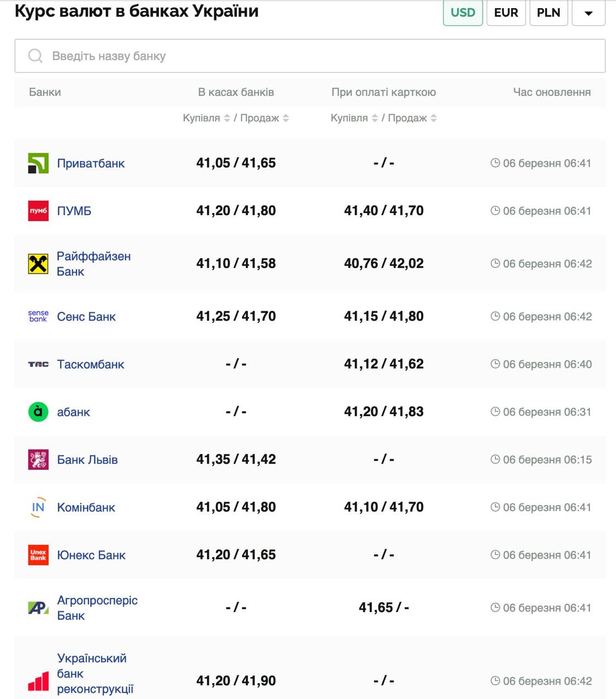Image resolution: width=616 pixels, height=699 pixels.
Task: Open the Комінбанк bank link
Action: pos(86,507)
